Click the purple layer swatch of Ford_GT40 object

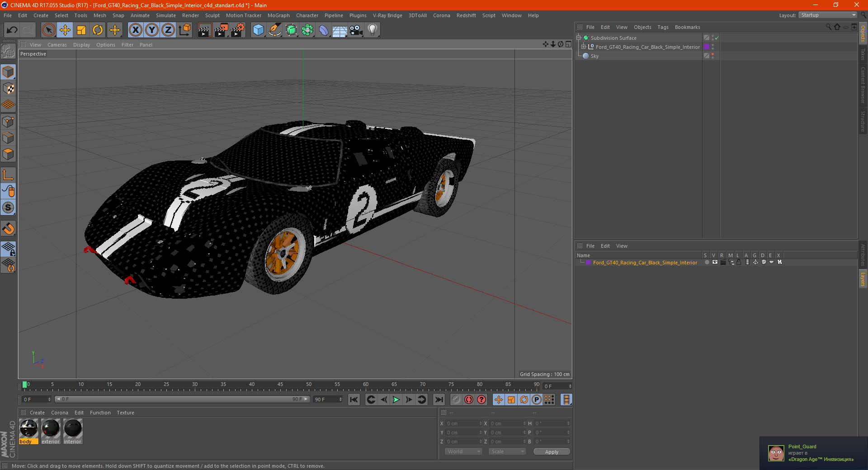click(707, 47)
